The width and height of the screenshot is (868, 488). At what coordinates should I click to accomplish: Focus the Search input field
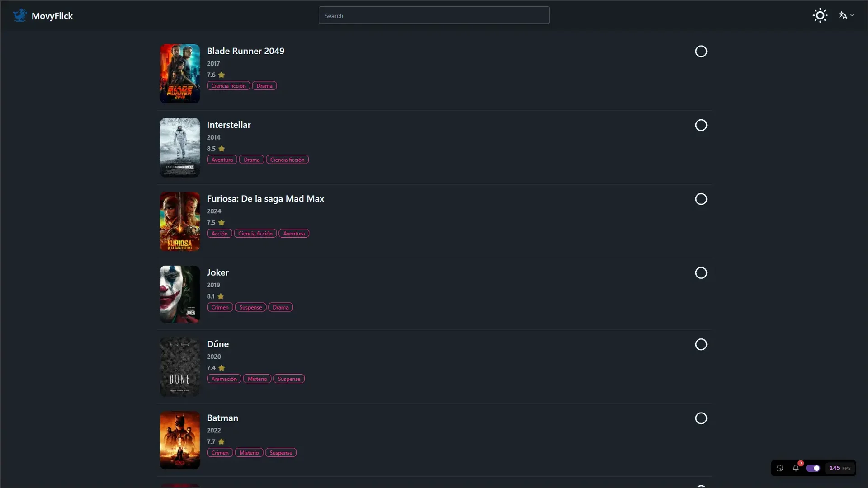[434, 15]
